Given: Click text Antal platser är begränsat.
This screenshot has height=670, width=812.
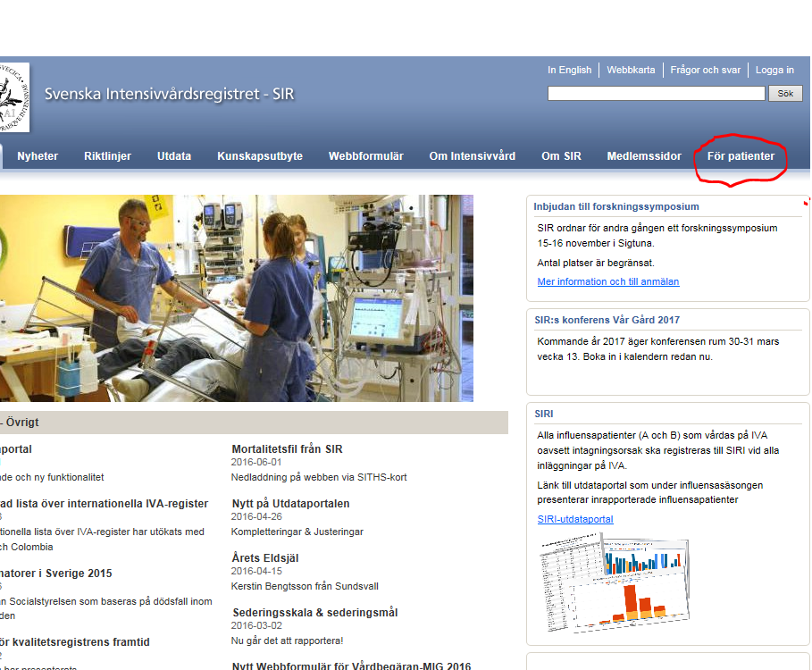Looking at the screenshot, I should 596,263.
